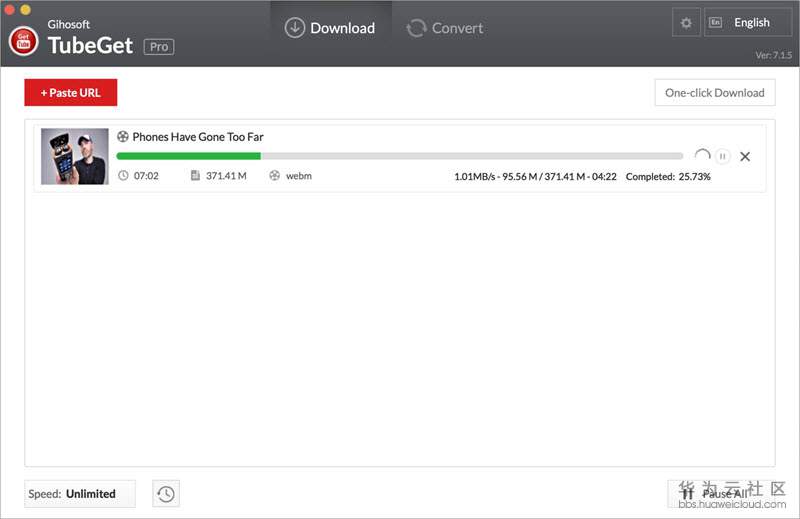The image size is (800, 519).
Task: Click the film reel icon beside video title
Action: click(x=123, y=137)
